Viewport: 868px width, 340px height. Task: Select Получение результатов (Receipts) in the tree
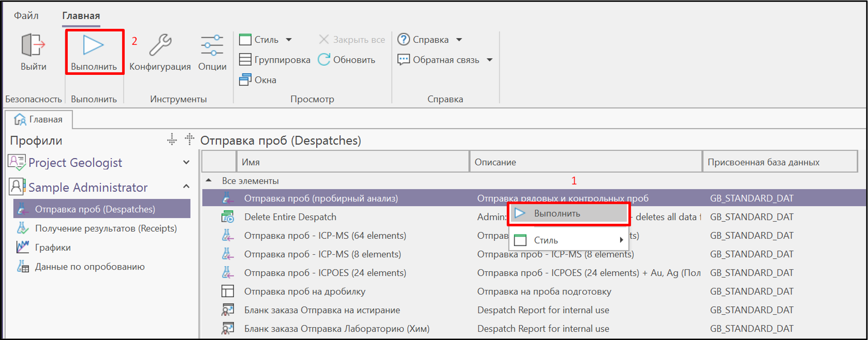pos(106,228)
